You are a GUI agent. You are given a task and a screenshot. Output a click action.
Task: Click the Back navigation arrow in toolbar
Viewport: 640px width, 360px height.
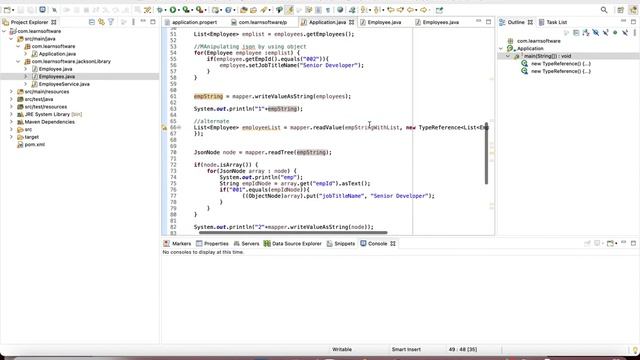(411, 10)
